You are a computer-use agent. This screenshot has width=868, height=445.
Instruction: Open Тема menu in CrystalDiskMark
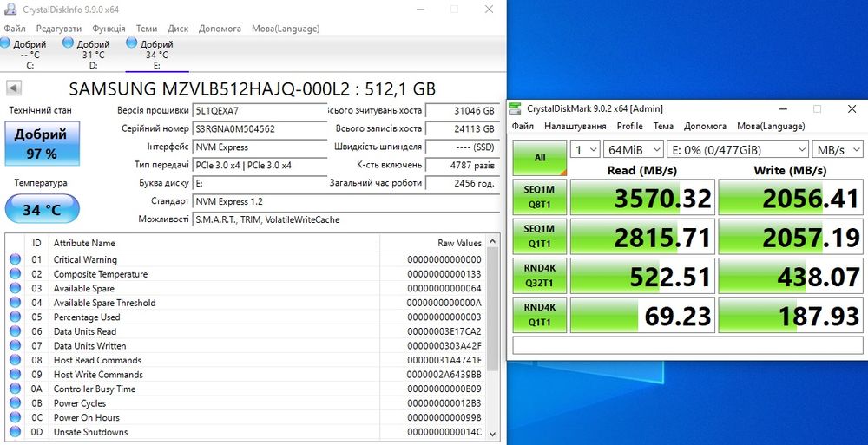pos(663,126)
